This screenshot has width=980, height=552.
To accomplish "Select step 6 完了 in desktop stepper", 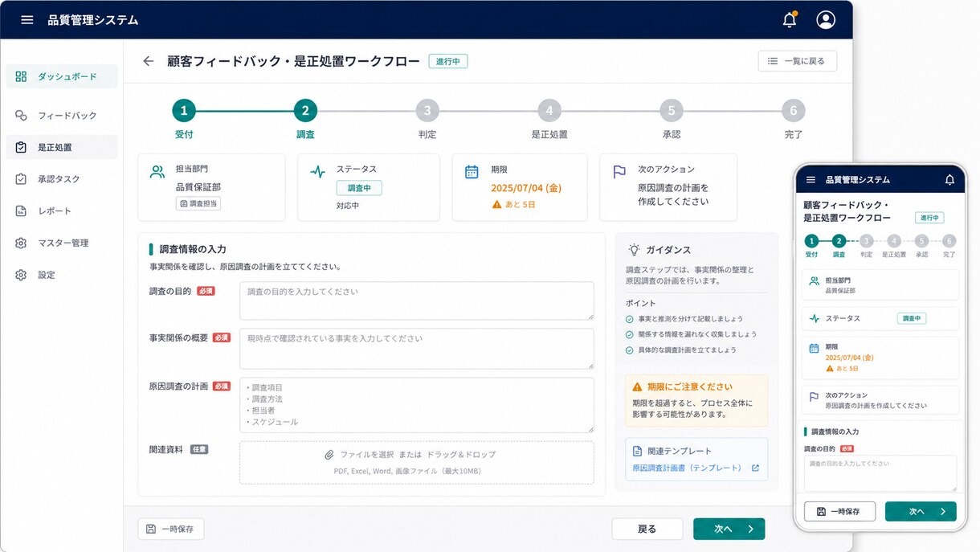I will coord(794,111).
